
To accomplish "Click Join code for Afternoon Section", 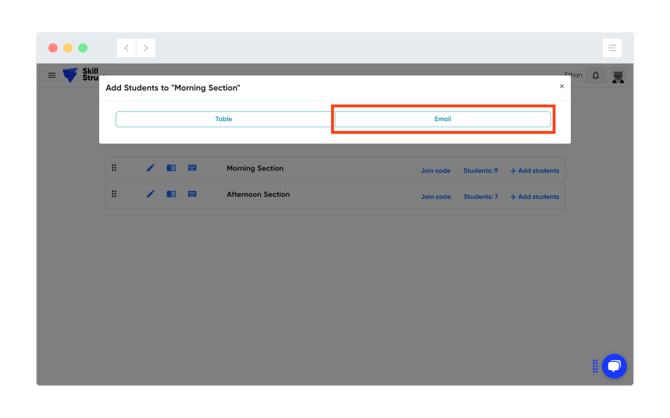I will click(x=435, y=197).
